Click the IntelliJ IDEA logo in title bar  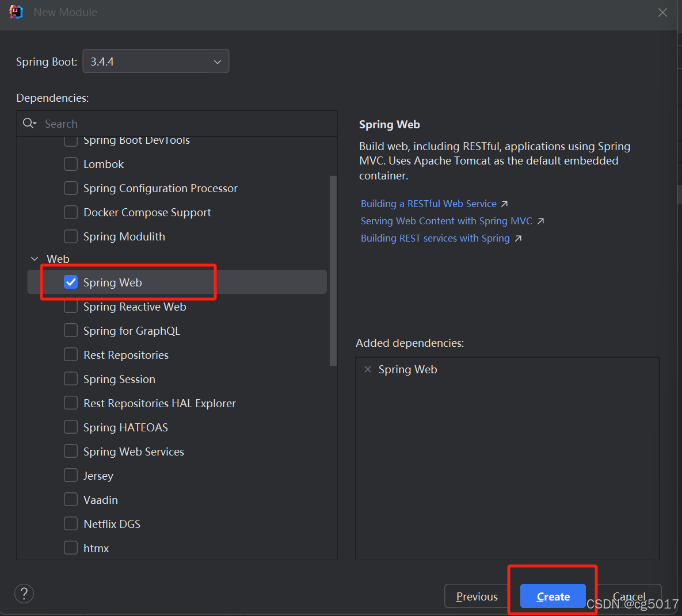[x=16, y=12]
